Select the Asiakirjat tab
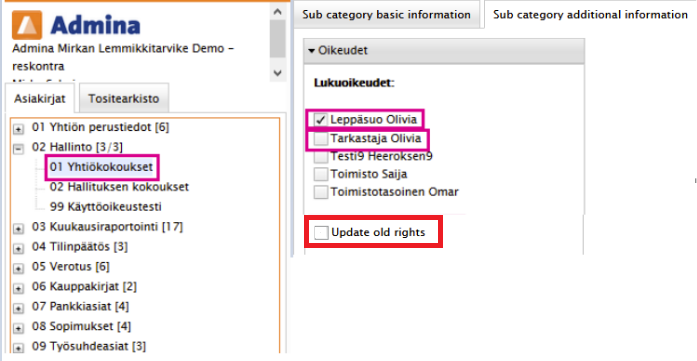 point(40,98)
